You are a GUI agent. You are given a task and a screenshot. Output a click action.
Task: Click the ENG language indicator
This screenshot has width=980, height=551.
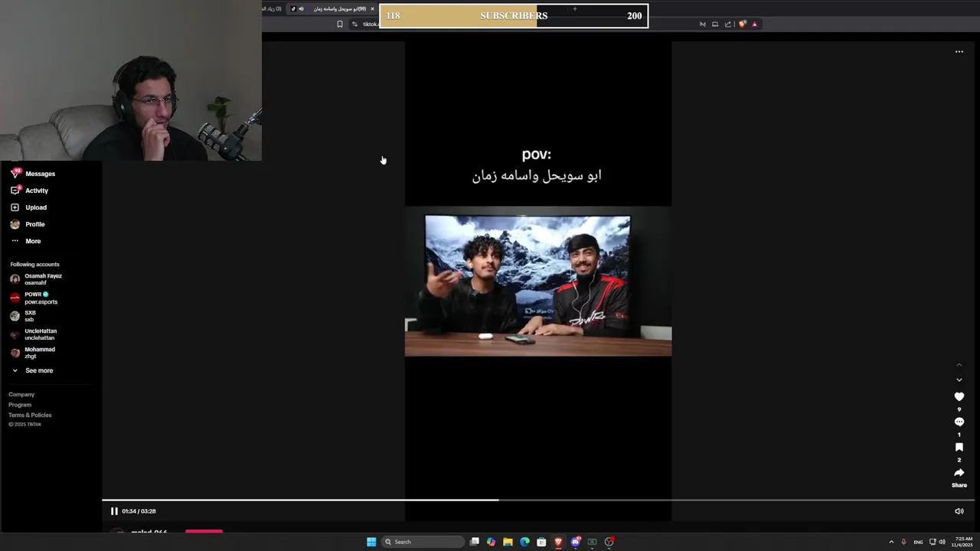(918, 542)
